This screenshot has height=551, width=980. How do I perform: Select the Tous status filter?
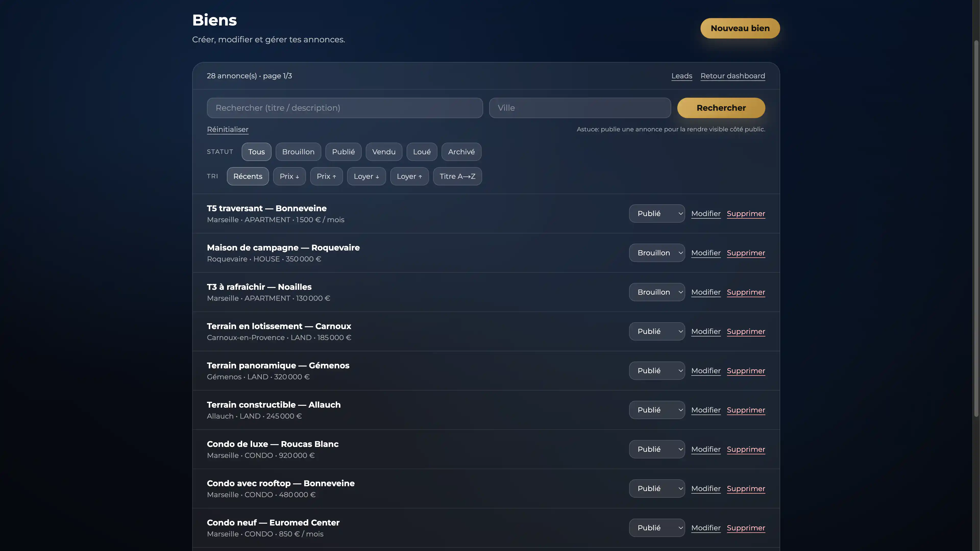256,152
